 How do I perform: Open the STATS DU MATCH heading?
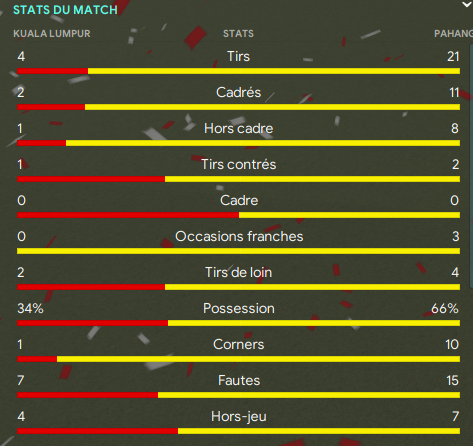coord(65,10)
